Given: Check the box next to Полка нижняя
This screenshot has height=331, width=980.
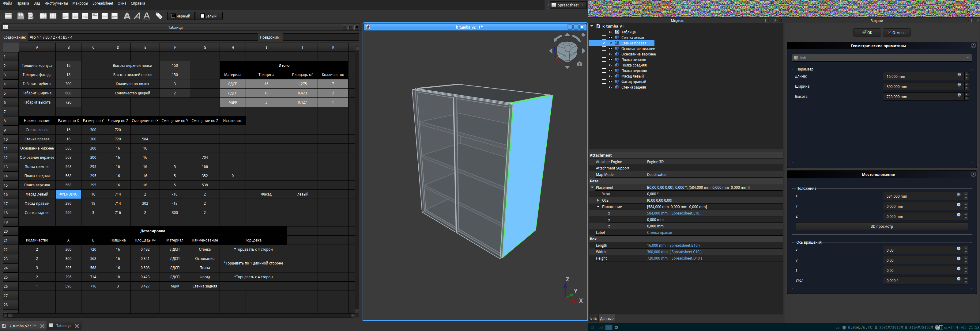Looking at the screenshot, I should (x=604, y=59).
